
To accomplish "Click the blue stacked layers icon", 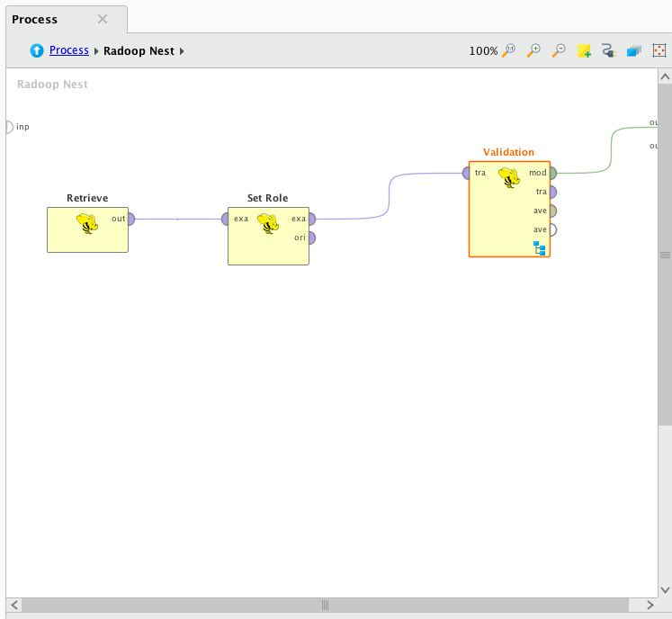I will point(633,51).
